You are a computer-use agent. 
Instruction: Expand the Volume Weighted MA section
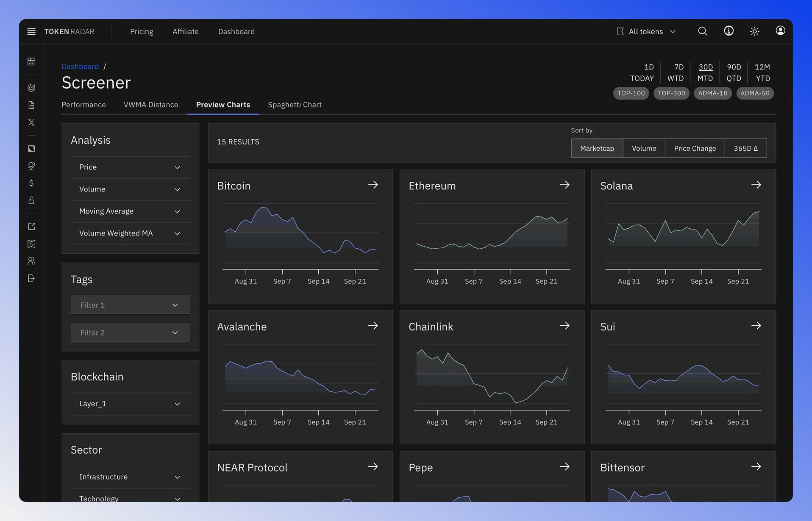click(130, 233)
